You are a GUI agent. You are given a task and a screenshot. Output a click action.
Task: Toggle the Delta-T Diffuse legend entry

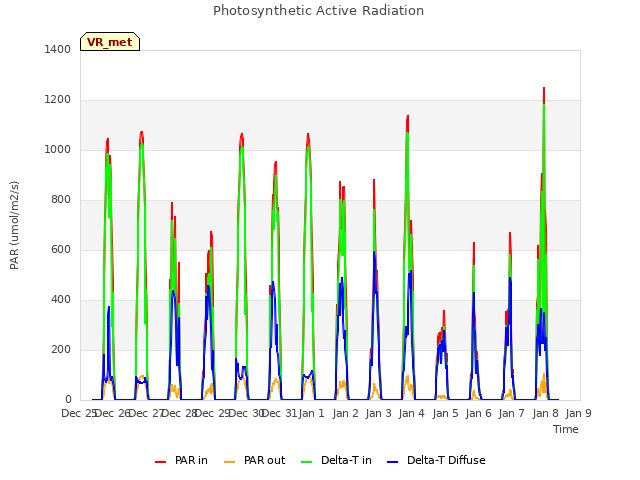[x=436, y=460]
